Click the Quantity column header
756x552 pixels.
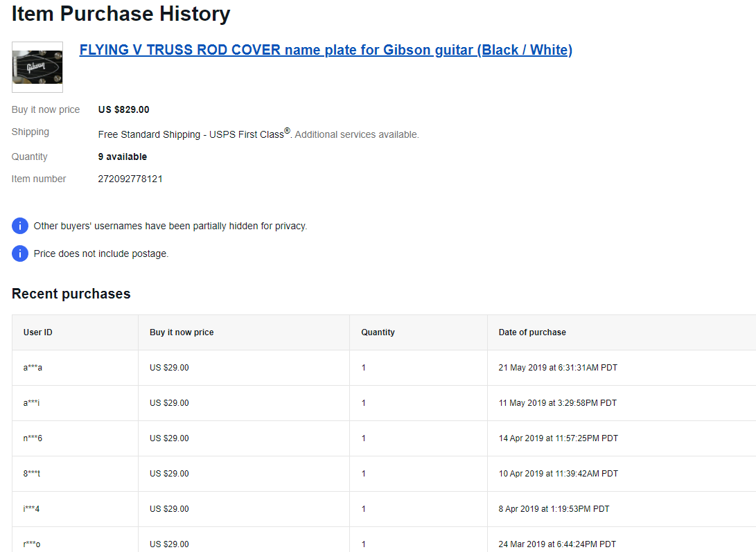(378, 332)
